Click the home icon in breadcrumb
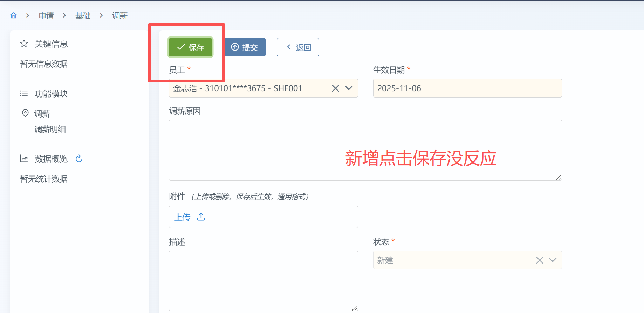 point(14,15)
